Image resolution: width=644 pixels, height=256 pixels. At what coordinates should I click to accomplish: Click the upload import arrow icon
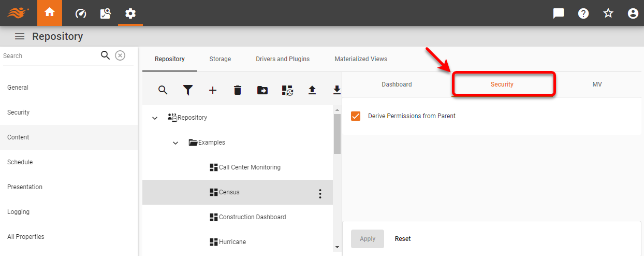[312, 90]
